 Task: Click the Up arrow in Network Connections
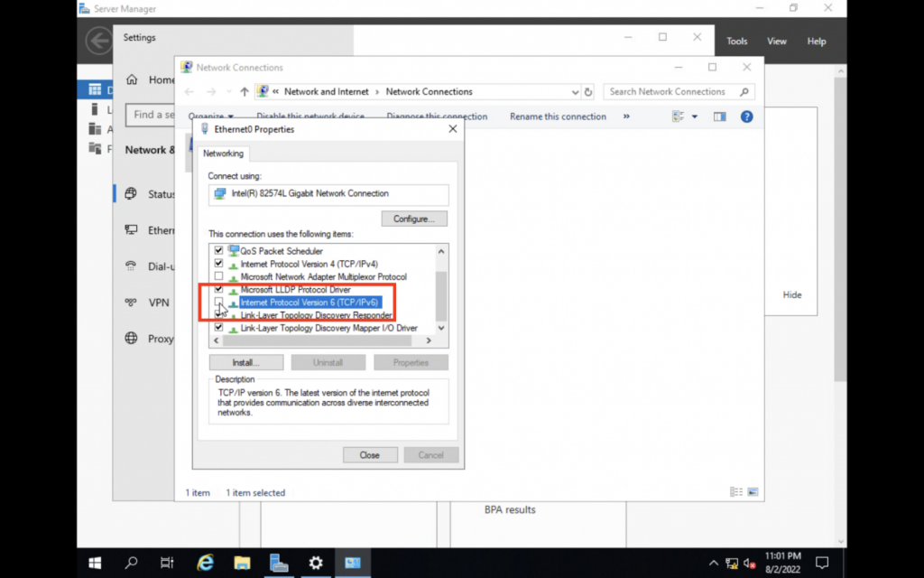click(245, 92)
